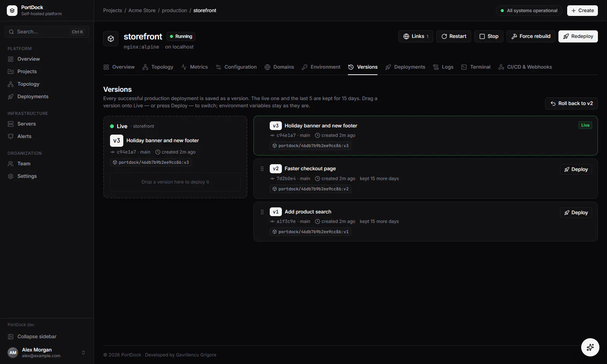Click the AM user avatar
The image size is (607, 364).
click(13, 353)
